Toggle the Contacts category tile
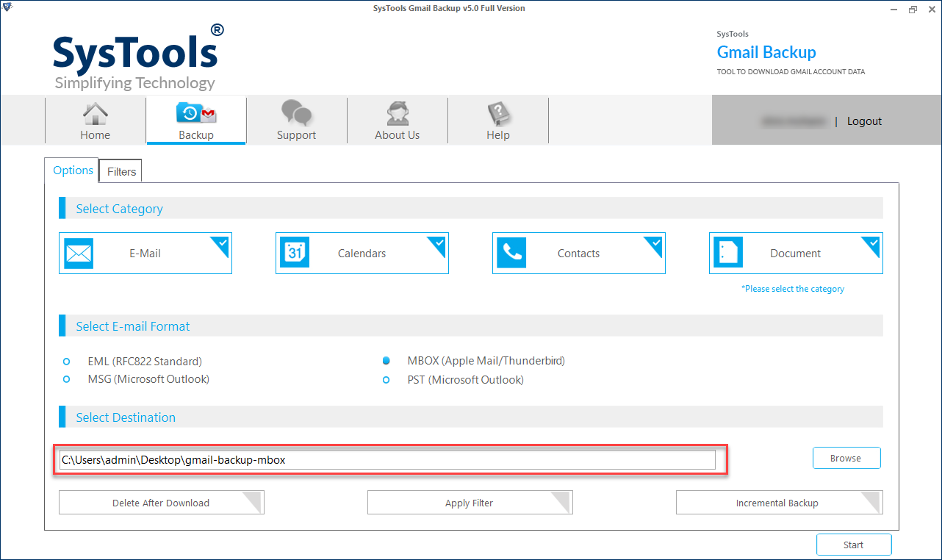Screen dimensions: 942x560 click(x=579, y=254)
